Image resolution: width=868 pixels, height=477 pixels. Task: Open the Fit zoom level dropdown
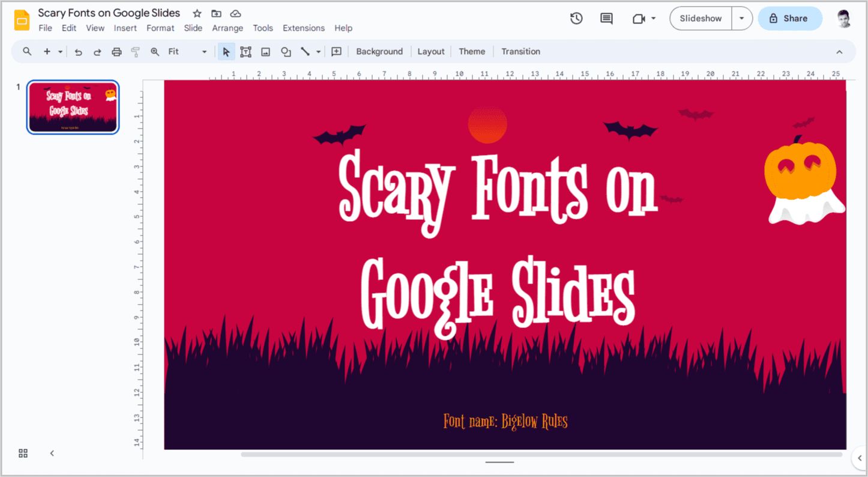coord(187,52)
